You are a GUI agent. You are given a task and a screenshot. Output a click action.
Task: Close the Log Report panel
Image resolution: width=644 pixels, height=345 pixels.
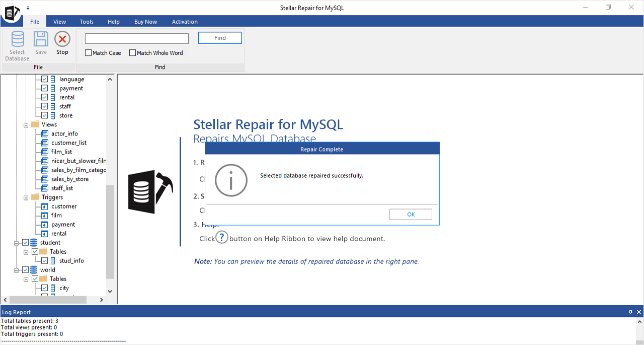(639, 312)
